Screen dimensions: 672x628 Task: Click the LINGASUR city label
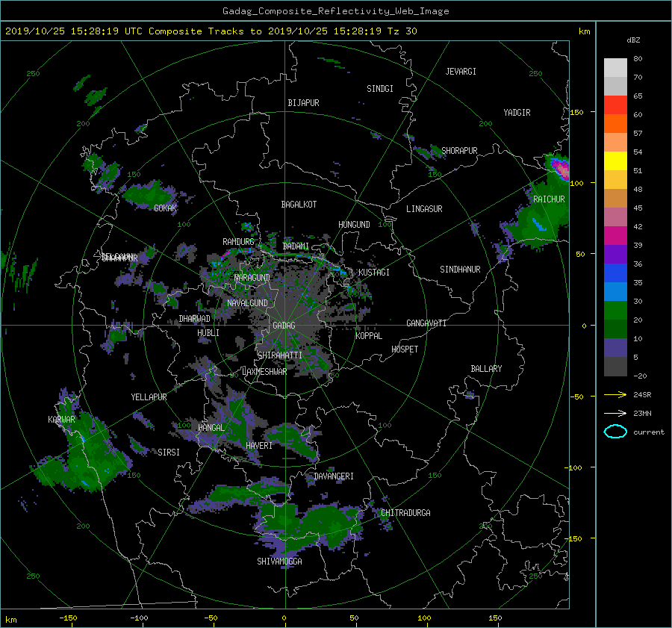[x=424, y=209]
